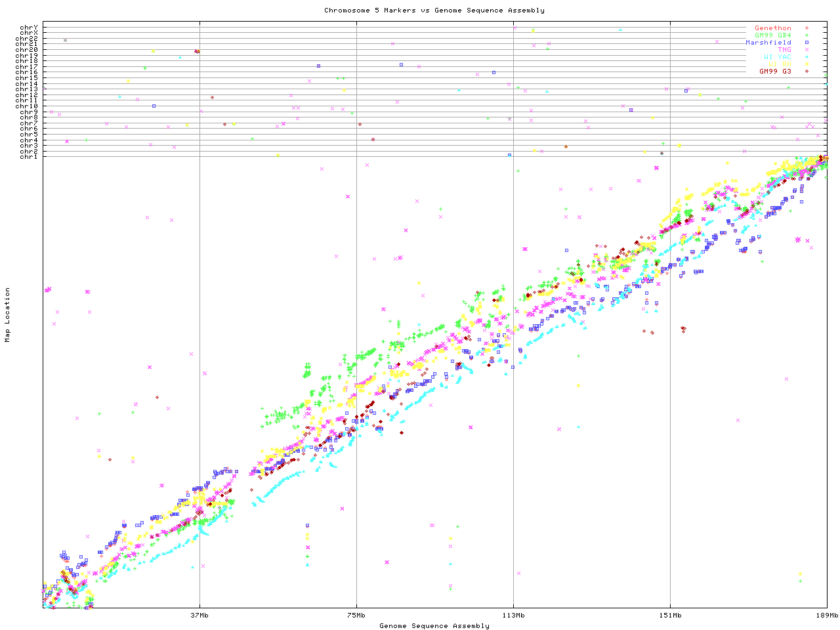Click the yellow WI RH star symbol
Viewport: 840px width, 630px height.
(x=807, y=64)
